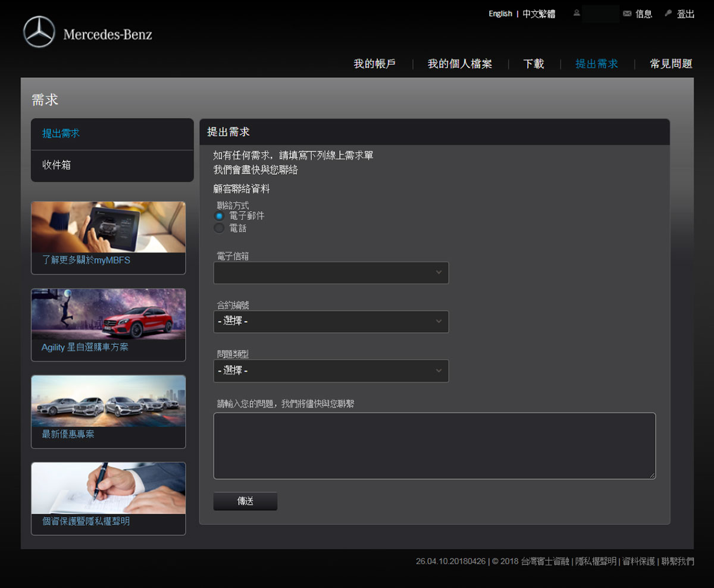The image size is (714, 588).
Task: Expand the 問題類型 select dropdown
Action: pyautogui.click(x=331, y=371)
